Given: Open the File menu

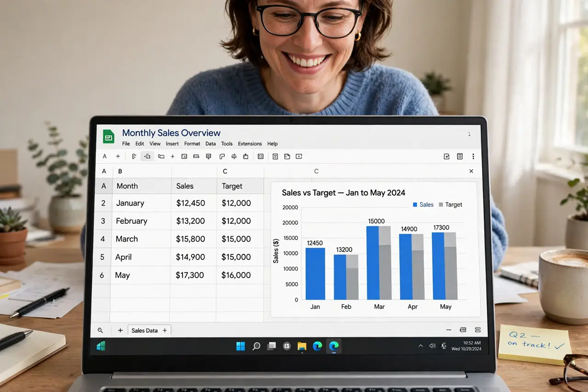Looking at the screenshot, I should coord(126,144).
